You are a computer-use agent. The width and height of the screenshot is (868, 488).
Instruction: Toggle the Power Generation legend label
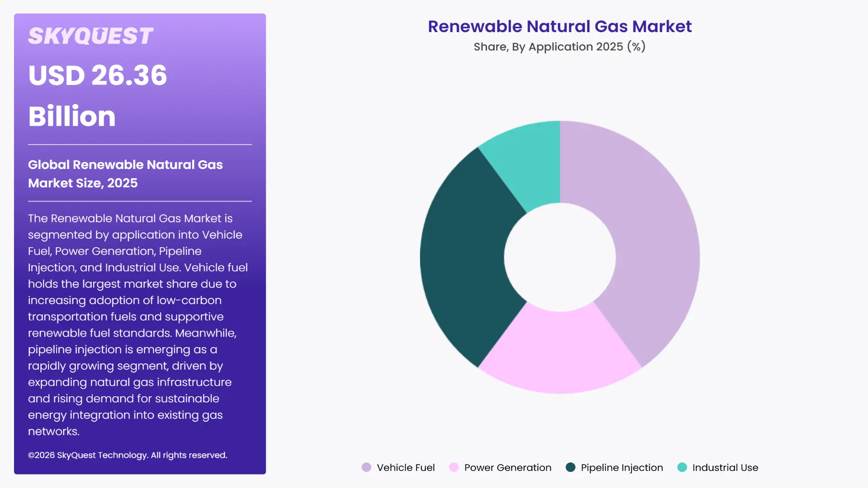point(508,468)
